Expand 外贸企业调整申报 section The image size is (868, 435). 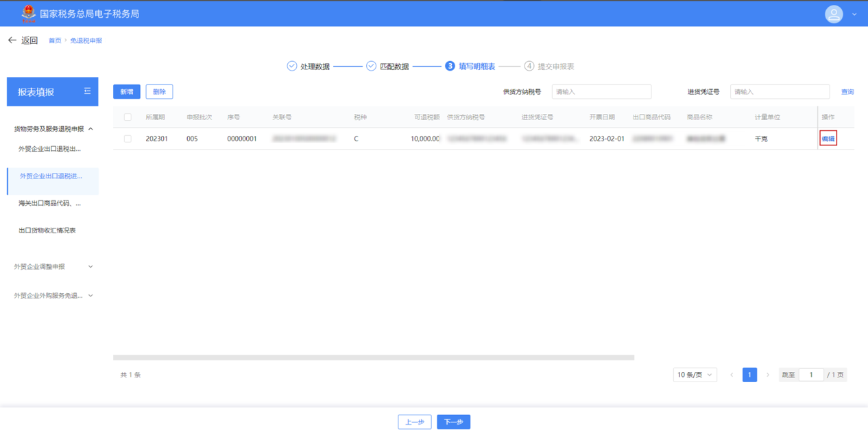[91, 267]
